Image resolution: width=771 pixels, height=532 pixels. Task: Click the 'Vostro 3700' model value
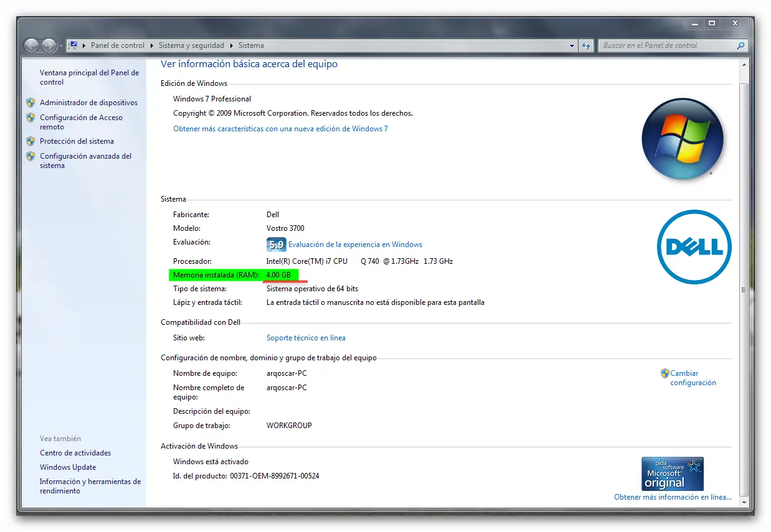[285, 228]
